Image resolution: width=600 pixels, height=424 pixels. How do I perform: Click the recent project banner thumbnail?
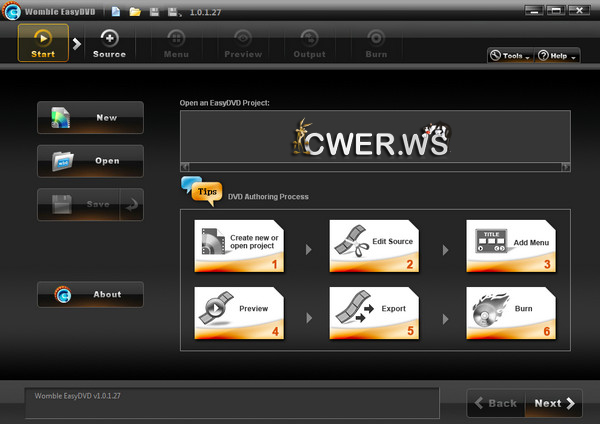pos(375,136)
